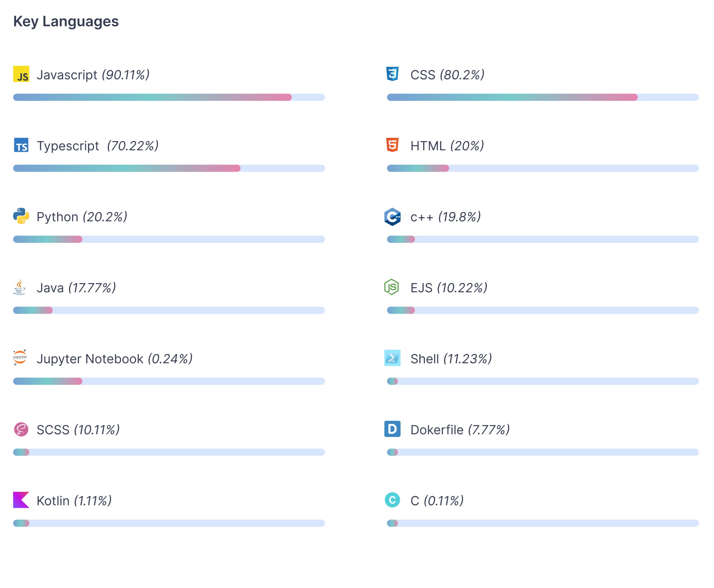714x588 pixels.
Task: Click the Java logo icon
Action: [20, 288]
